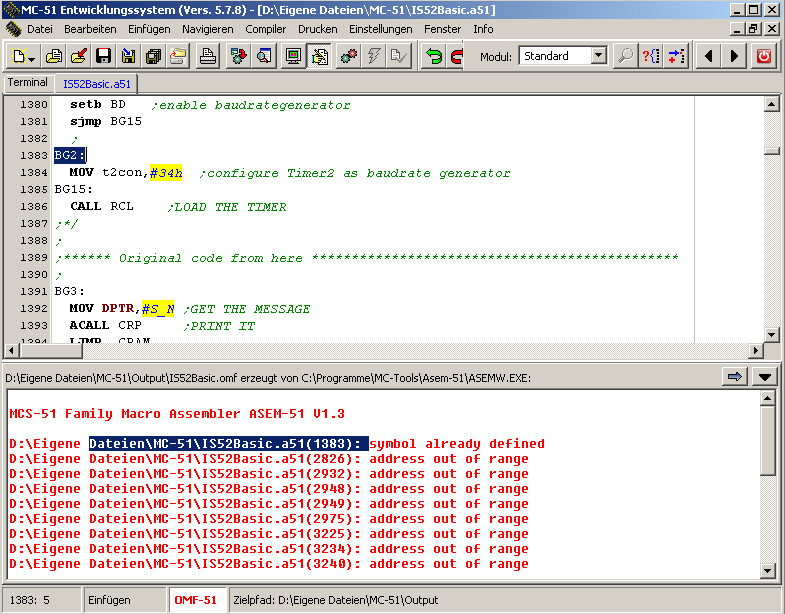Click the output panel scroll-up arrow

click(x=767, y=399)
